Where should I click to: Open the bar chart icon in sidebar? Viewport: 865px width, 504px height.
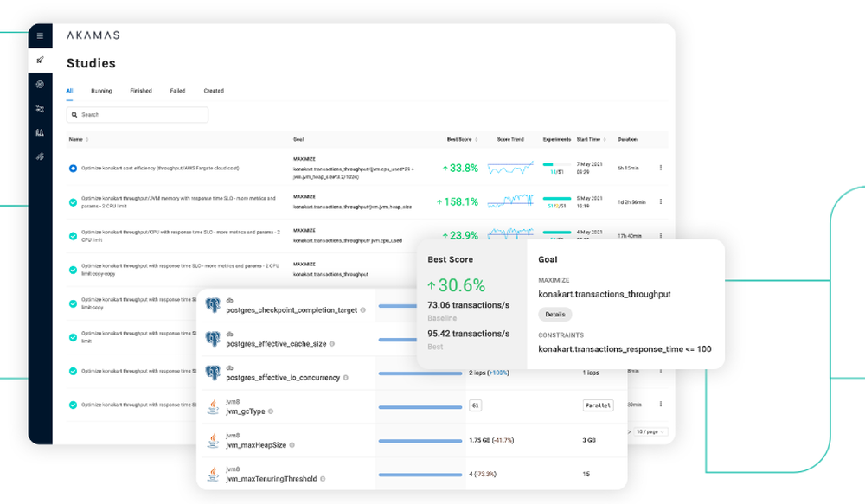40,132
